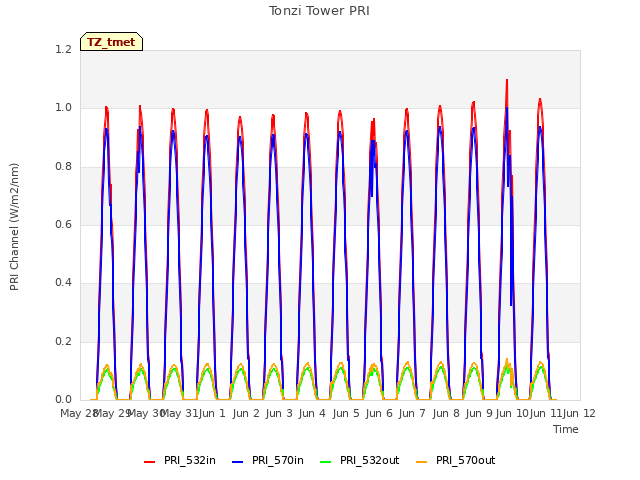Click the orange PRI_570out legend swatch

tap(422, 461)
